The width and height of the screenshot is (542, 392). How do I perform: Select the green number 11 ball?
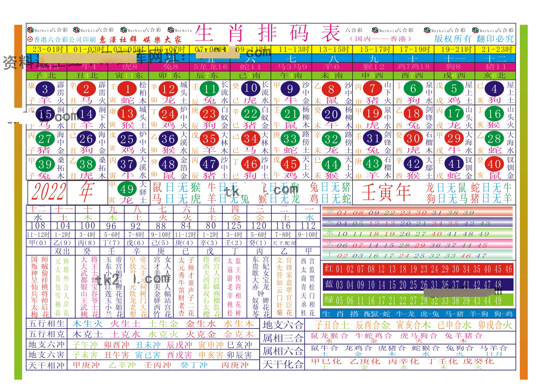tap(209, 89)
